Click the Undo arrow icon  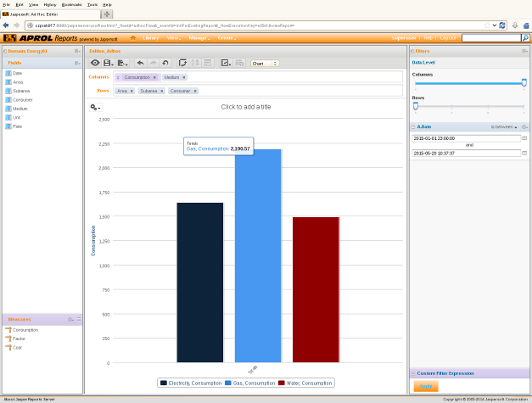click(x=141, y=63)
